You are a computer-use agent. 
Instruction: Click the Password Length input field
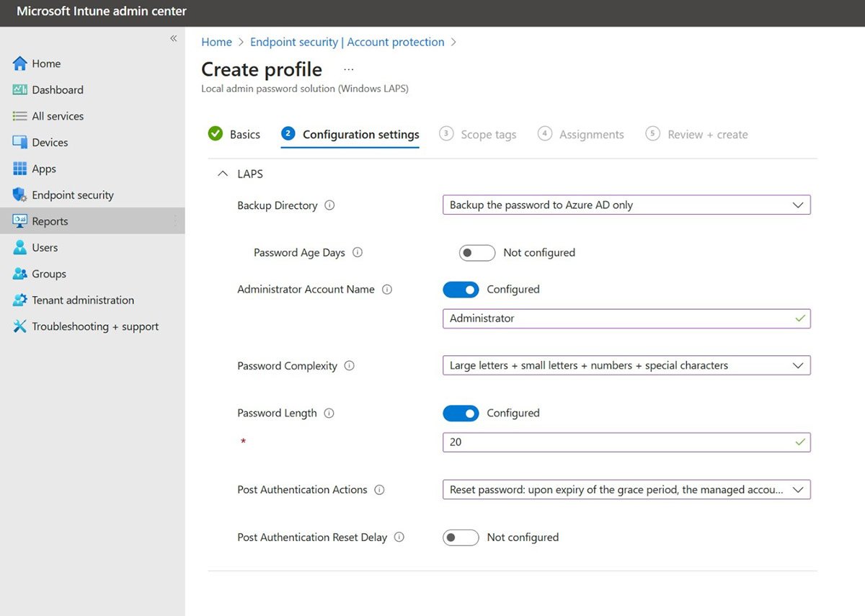coord(620,442)
